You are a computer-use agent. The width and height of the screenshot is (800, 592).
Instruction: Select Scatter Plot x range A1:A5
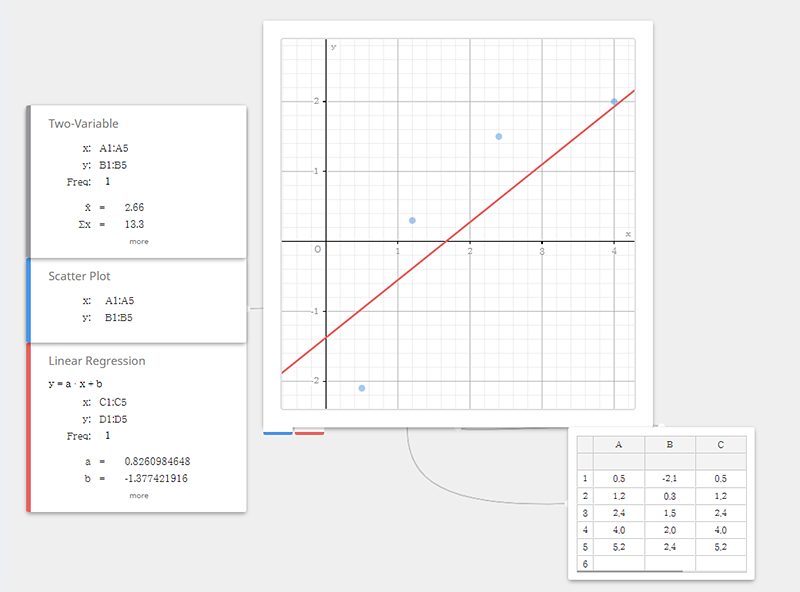coord(119,301)
